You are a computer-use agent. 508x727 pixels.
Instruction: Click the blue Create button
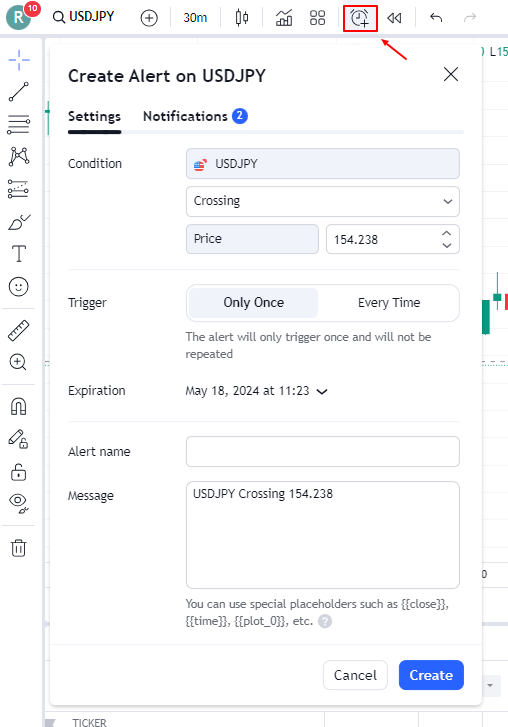point(431,675)
